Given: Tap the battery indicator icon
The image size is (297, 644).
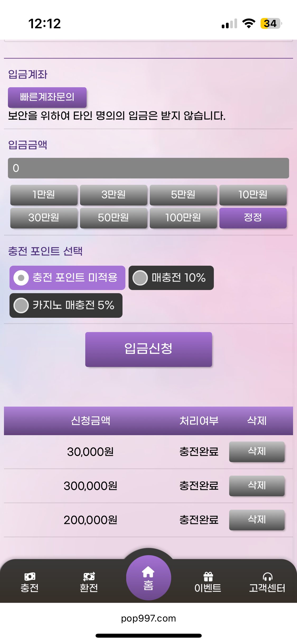Looking at the screenshot, I should tap(271, 24).
